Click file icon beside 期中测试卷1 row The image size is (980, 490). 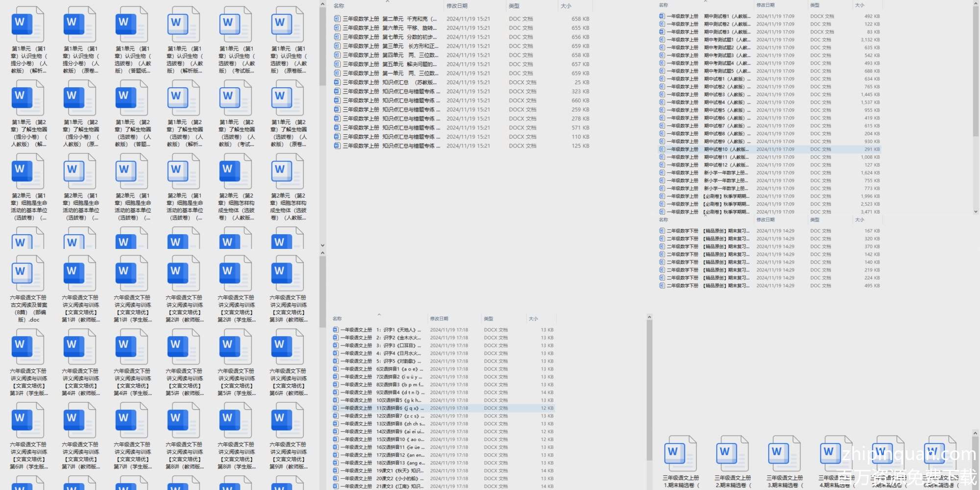point(662,16)
